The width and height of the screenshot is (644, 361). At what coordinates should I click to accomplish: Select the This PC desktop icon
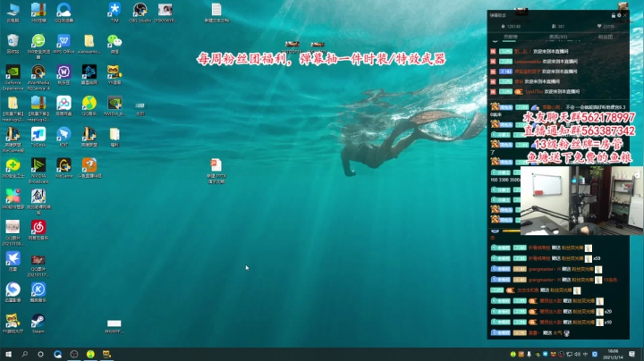13,13
